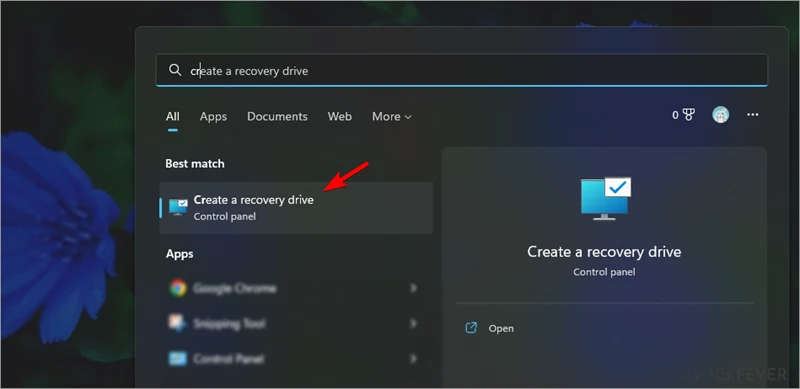Select the All tab

(x=172, y=117)
